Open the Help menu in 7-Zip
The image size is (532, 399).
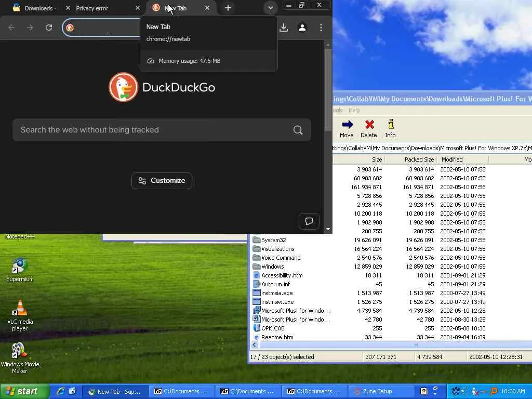click(x=354, y=110)
